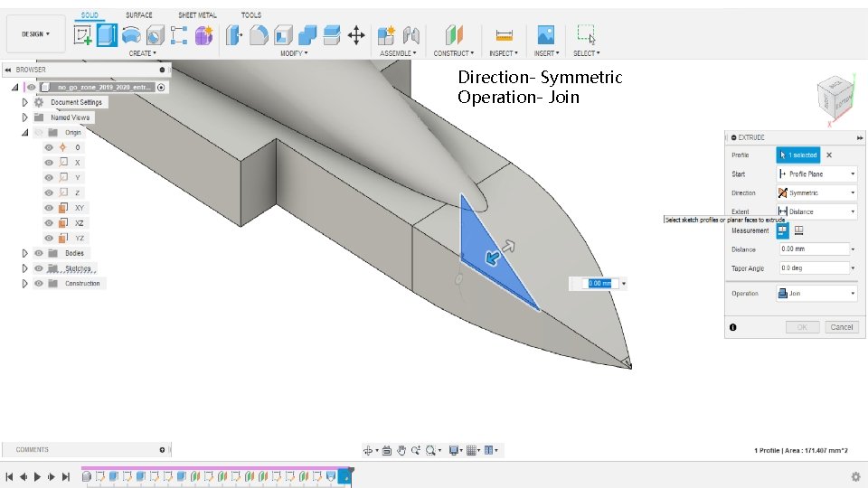Activate the Select tool icon
This screenshot has height=488, width=868.
pos(586,34)
